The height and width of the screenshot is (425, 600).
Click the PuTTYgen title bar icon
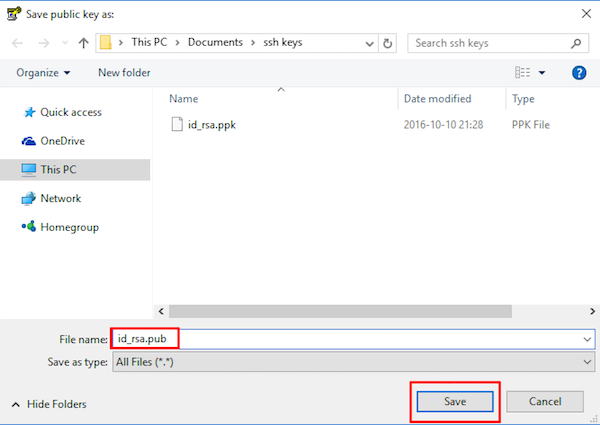(x=14, y=14)
